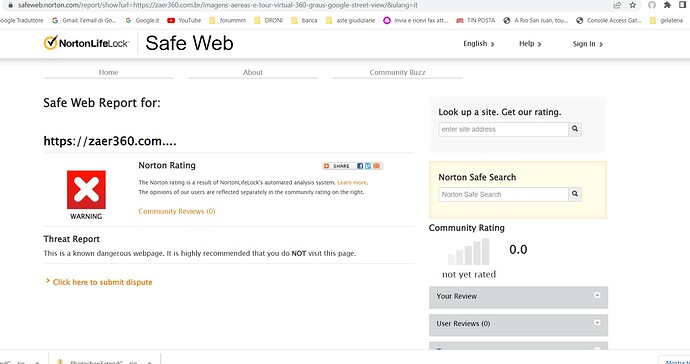Viewport: 690px width, 364px height.
Task: Share the report by email icon
Action: pos(377,166)
